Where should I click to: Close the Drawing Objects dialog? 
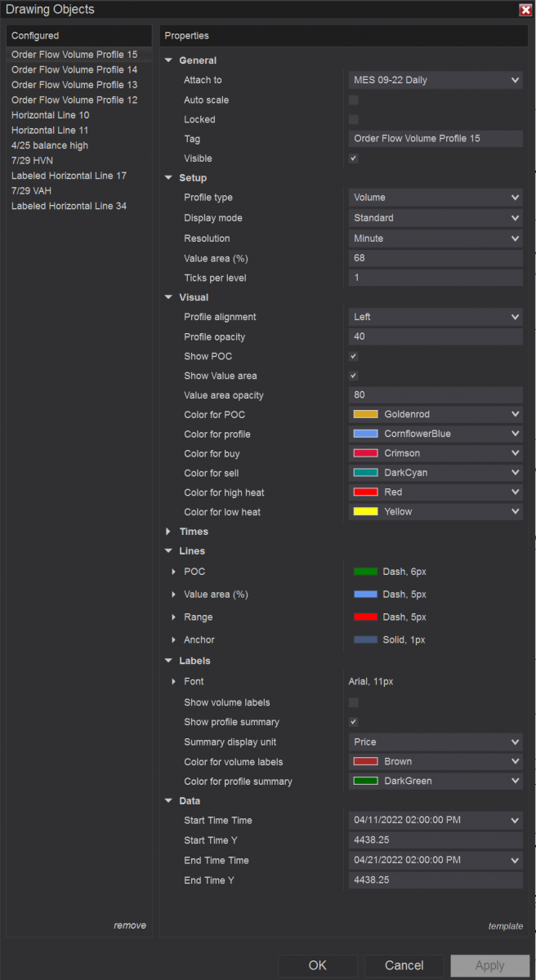click(525, 10)
